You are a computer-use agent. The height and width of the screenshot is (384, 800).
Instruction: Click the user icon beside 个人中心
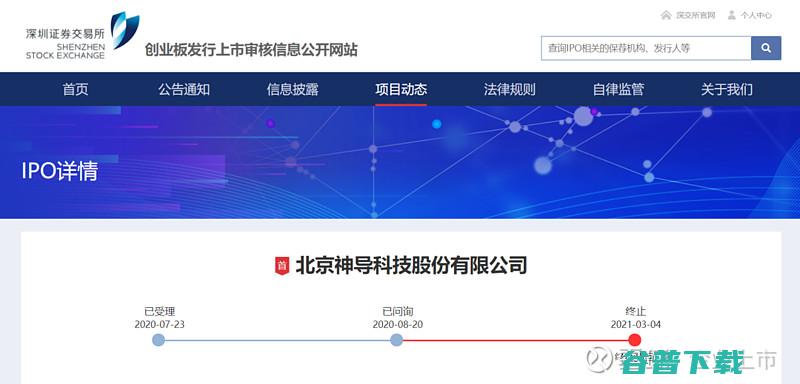[732, 15]
